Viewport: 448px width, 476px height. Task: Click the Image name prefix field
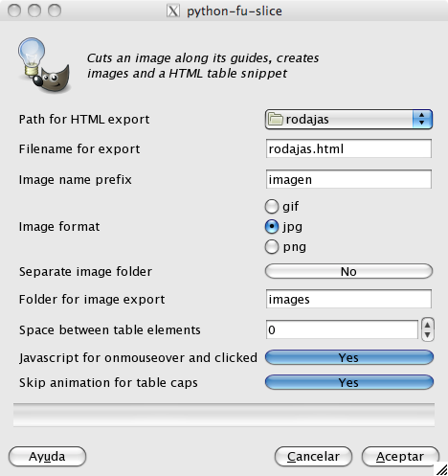click(348, 179)
